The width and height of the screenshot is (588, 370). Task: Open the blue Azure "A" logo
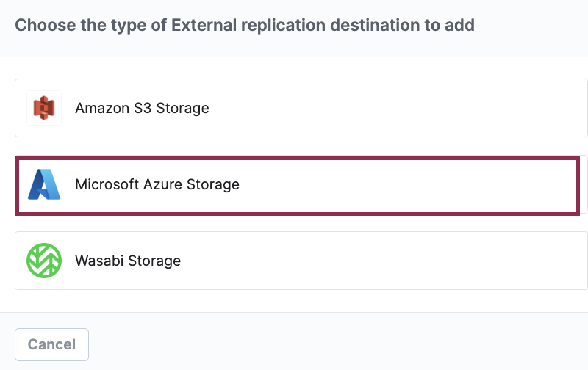[44, 184]
